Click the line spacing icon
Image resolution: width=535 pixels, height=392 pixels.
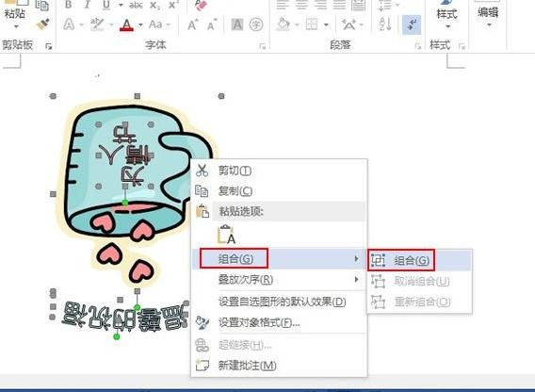point(385,5)
